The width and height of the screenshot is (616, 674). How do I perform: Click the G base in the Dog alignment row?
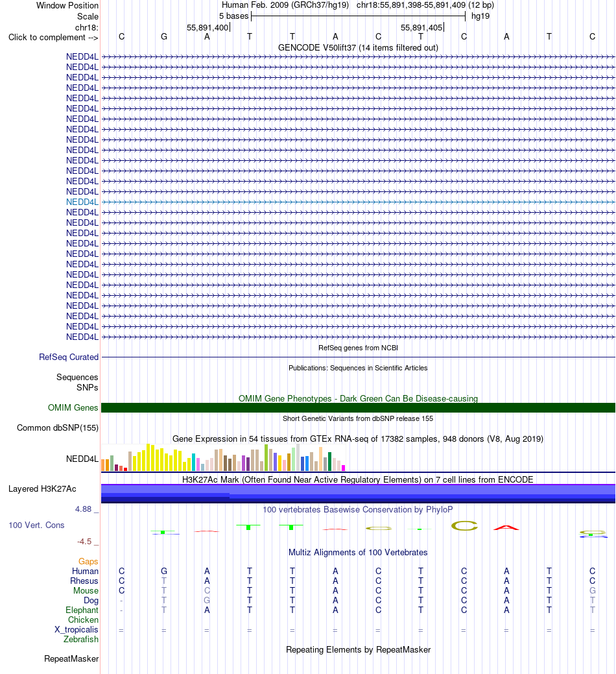(207, 601)
